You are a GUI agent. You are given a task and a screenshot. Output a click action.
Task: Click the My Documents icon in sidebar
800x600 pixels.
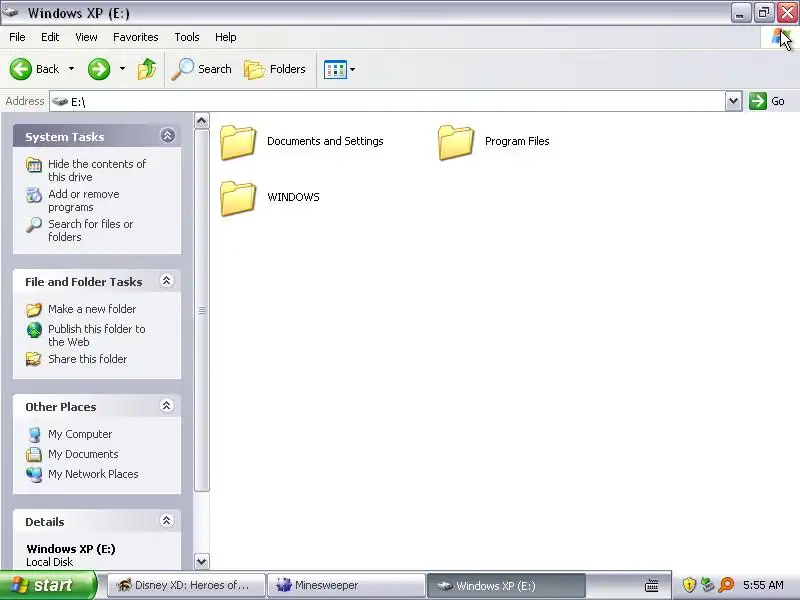click(x=34, y=454)
